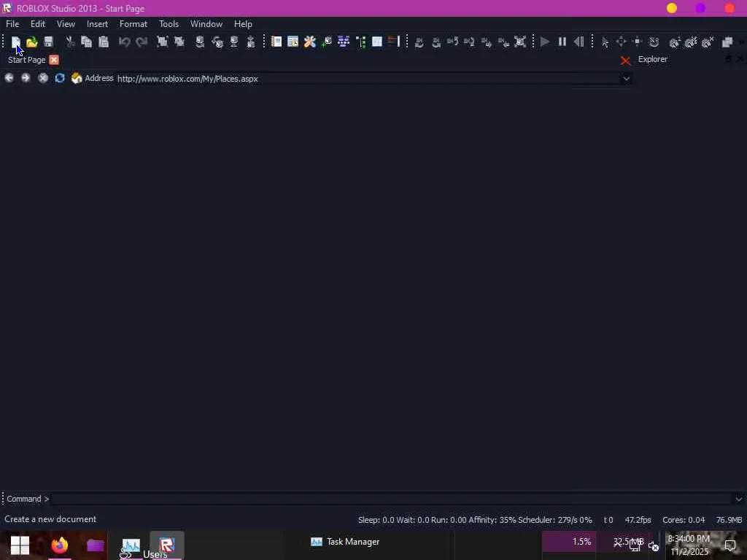Image resolution: width=747 pixels, height=560 pixels.
Task: Open the Window menu
Action: click(206, 24)
